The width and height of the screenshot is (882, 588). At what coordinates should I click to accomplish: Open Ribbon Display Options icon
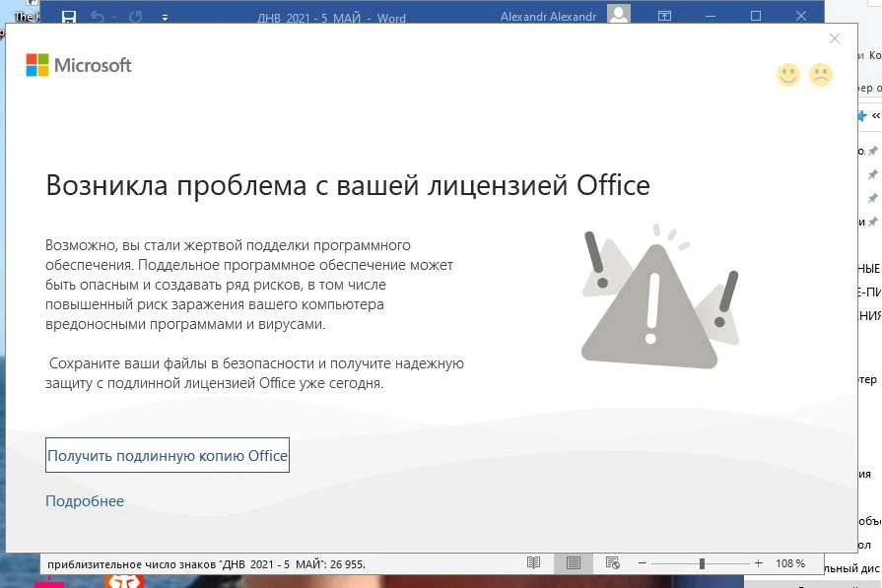665,16
